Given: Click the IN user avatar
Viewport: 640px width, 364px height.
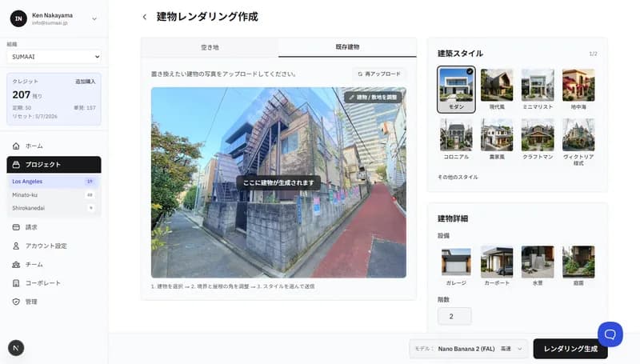Looking at the screenshot, I should [18, 18].
